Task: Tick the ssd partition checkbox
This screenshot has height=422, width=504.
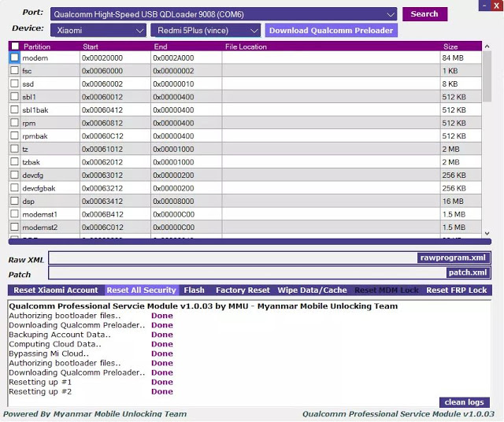Action: [x=14, y=83]
